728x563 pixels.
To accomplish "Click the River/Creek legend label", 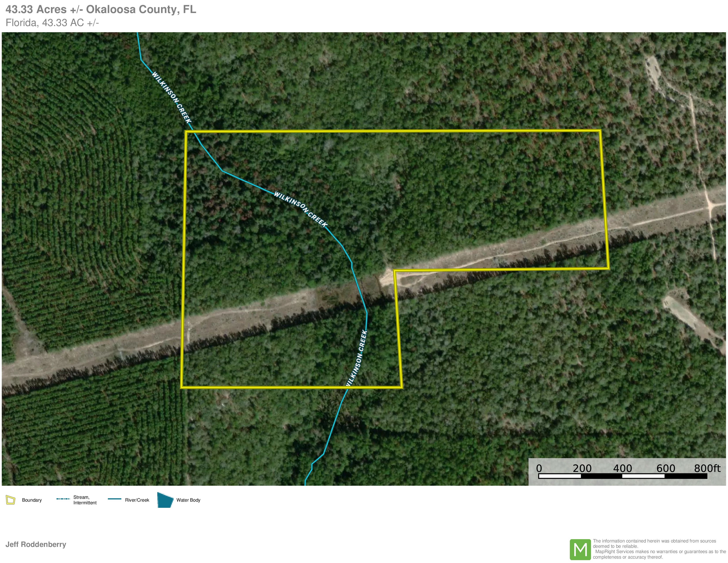I will [x=137, y=500].
